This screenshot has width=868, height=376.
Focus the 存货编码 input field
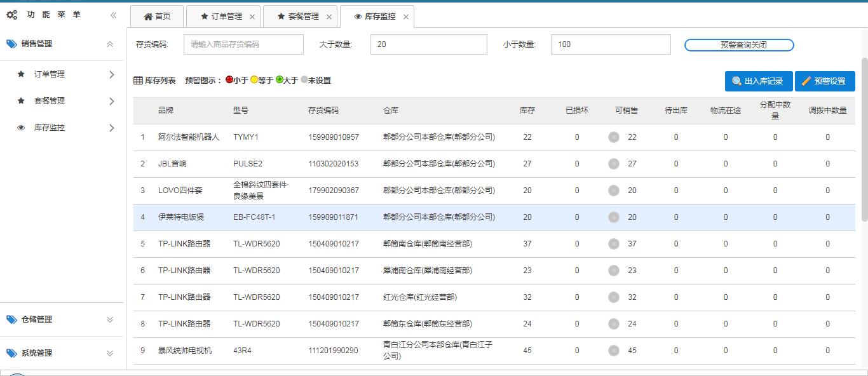click(243, 44)
